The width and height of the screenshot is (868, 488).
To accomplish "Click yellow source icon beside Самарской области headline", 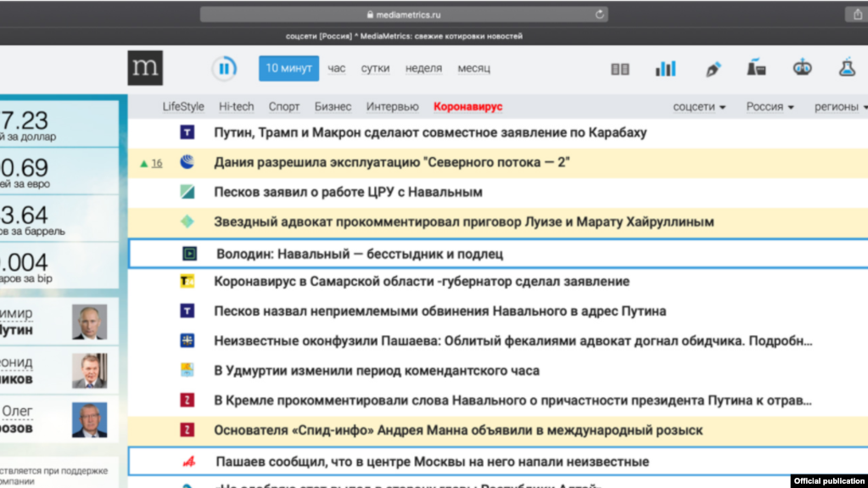I will pos(188,282).
